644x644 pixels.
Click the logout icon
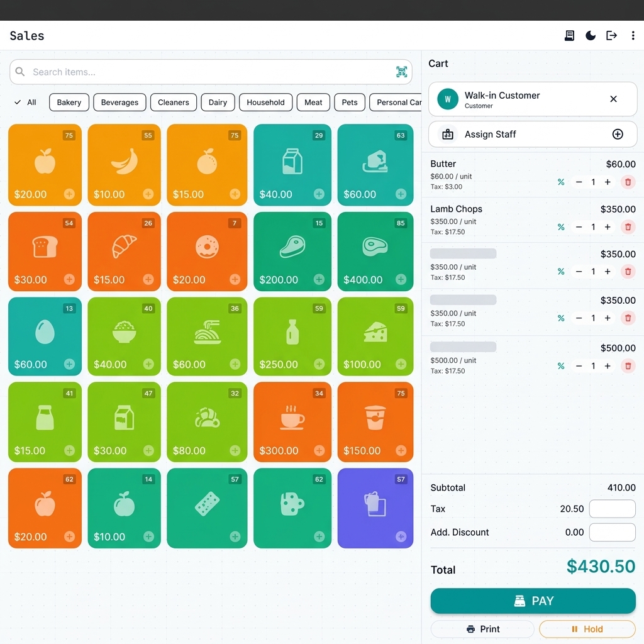point(611,36)
